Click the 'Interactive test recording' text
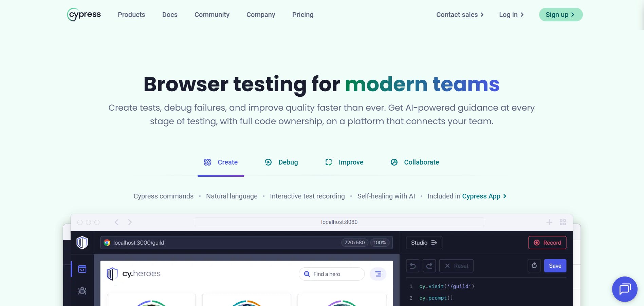The image size is (644, 306). (x=307, y=196)
